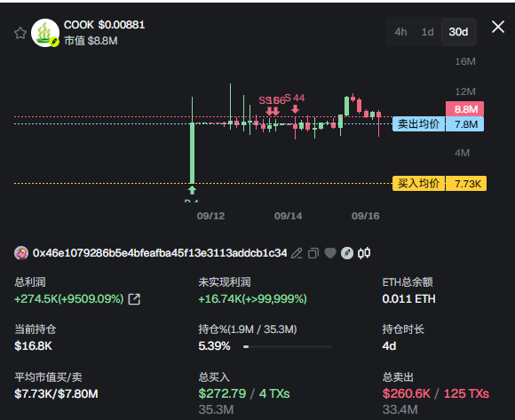The width and height of the screenshot is (515, 420).
Task: Click the 33.4M sold amount text
Action: tap(400, 409)
